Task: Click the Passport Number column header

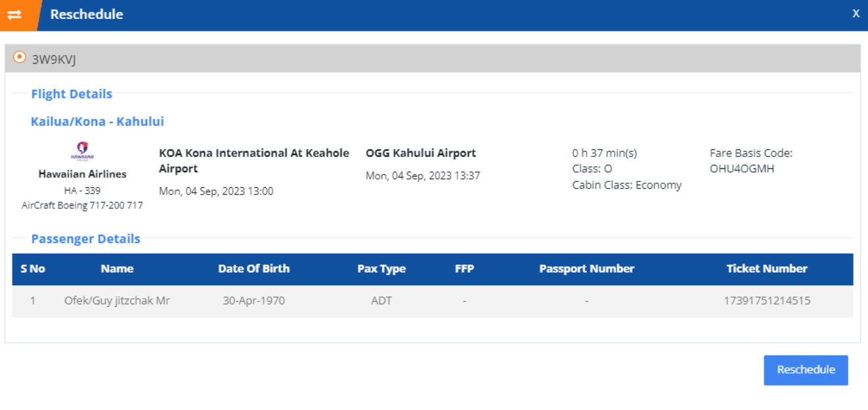Action: (586, 269)
